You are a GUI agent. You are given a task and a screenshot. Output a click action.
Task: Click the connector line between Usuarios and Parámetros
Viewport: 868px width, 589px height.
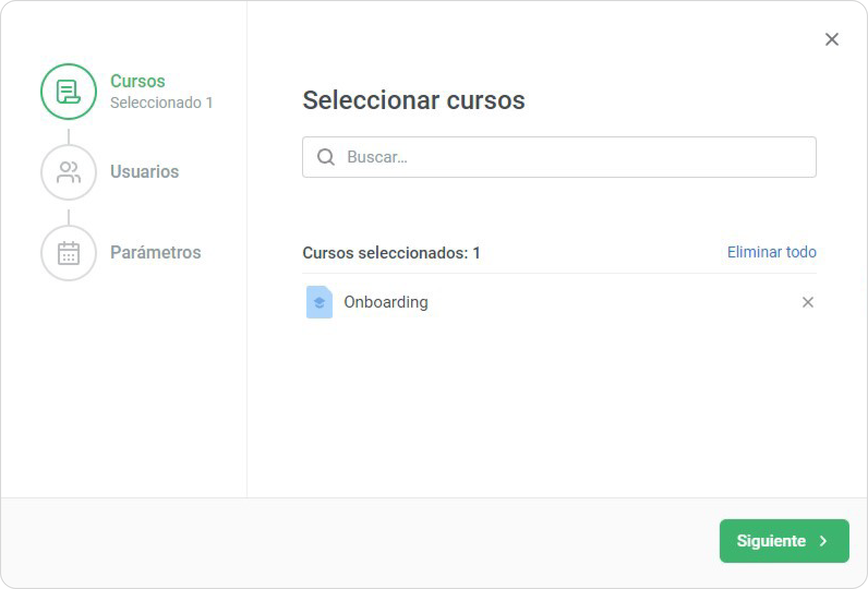coord(69,217)
